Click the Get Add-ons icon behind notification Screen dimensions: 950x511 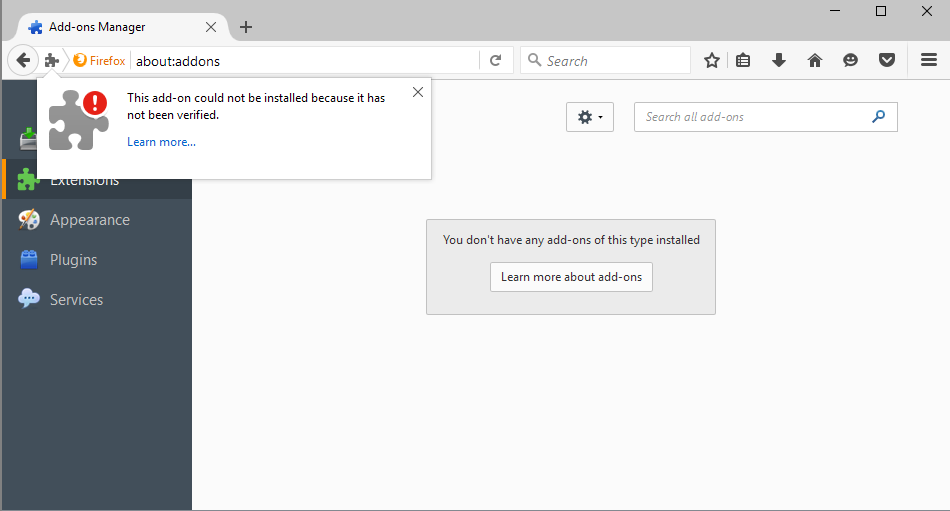[28, 139]
